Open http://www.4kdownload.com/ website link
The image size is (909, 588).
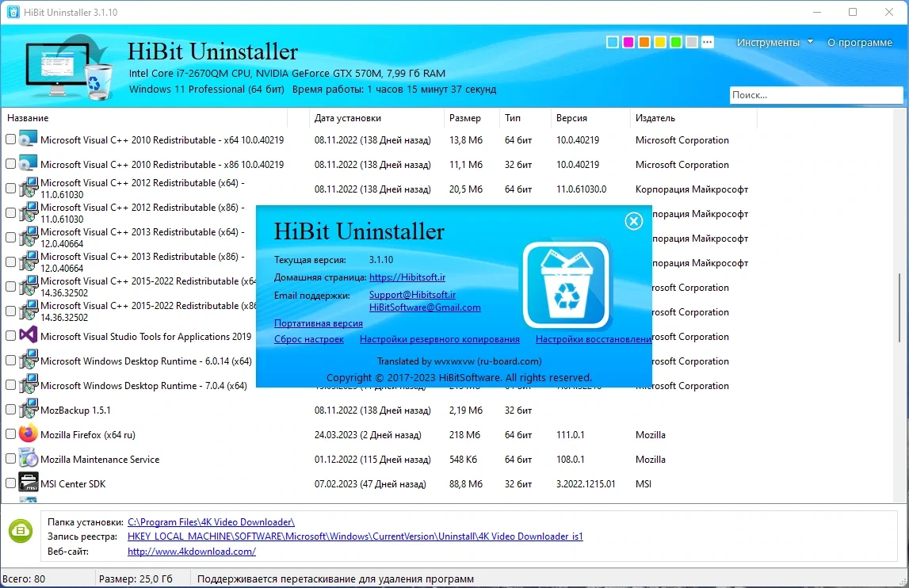(x=191, y=552)
